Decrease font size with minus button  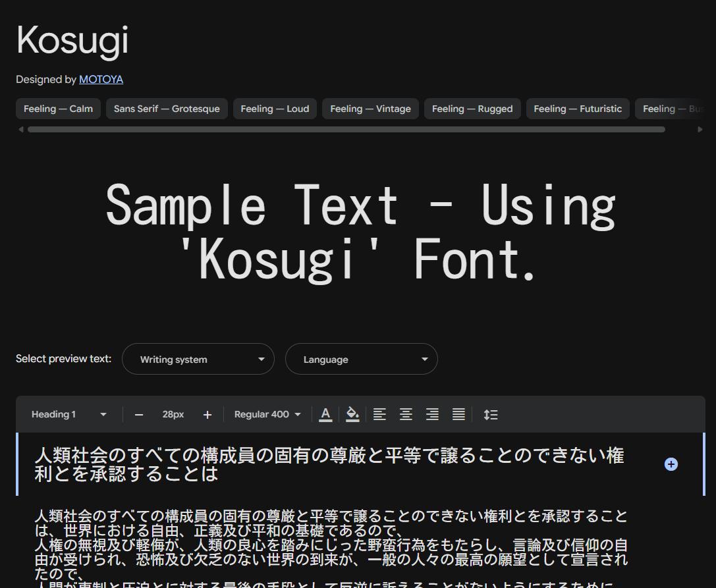pos(139,415)
